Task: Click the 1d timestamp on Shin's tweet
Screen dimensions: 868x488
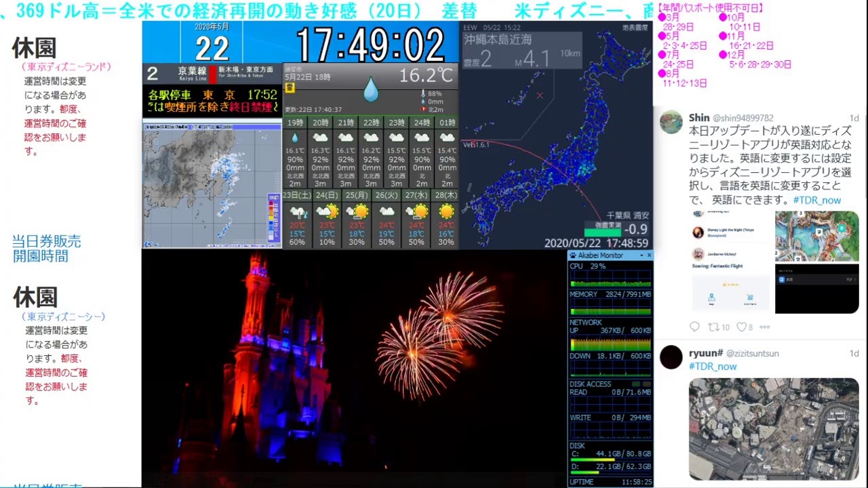Action: point(854,118)
